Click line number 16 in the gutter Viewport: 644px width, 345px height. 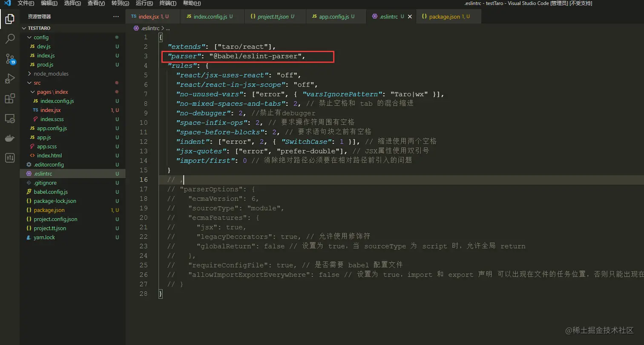(x=143, y=180)
